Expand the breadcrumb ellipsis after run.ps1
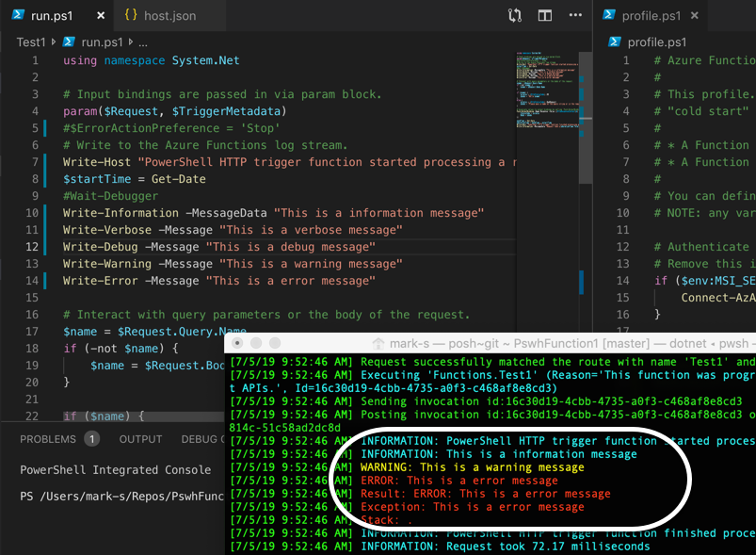The width and height of the screenshot is (756, 555). 143,42
